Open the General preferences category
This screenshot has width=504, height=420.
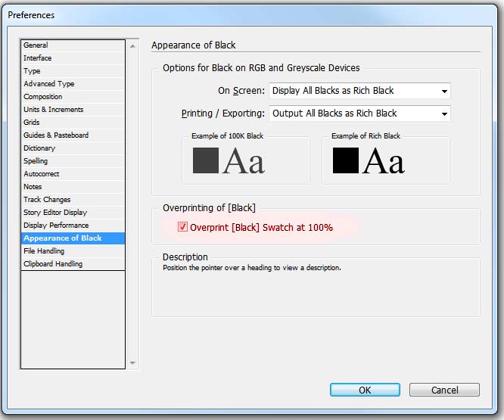click(x=73, y=45)
